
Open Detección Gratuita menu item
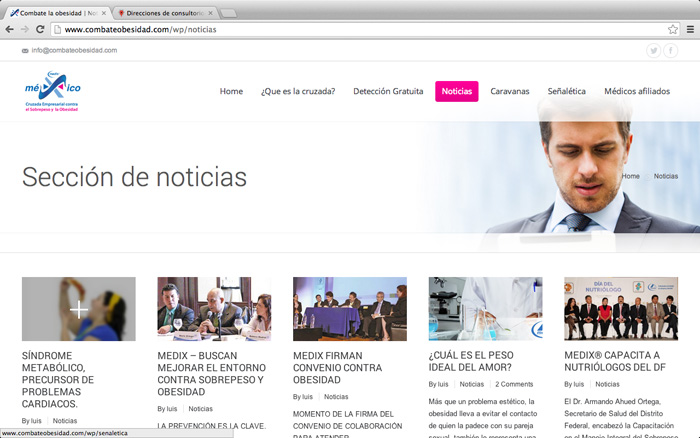coord(388,91)
